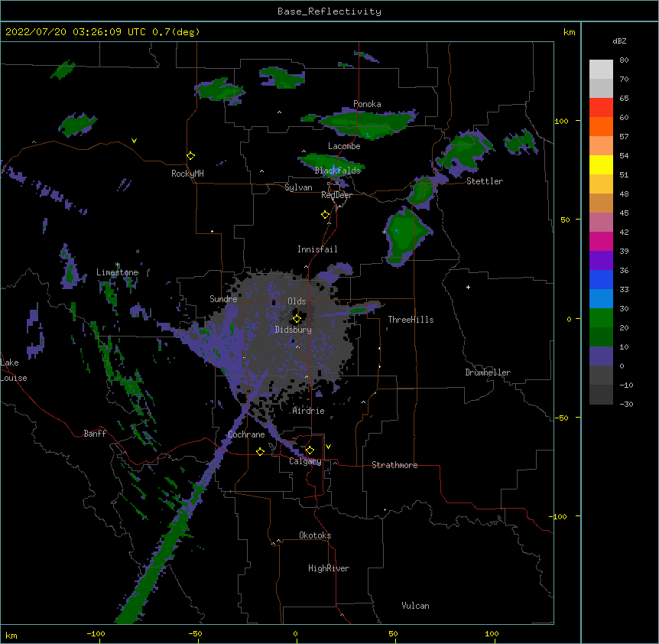Click the Stettler town label
659x644 pixels.
(x=485, y=181)
